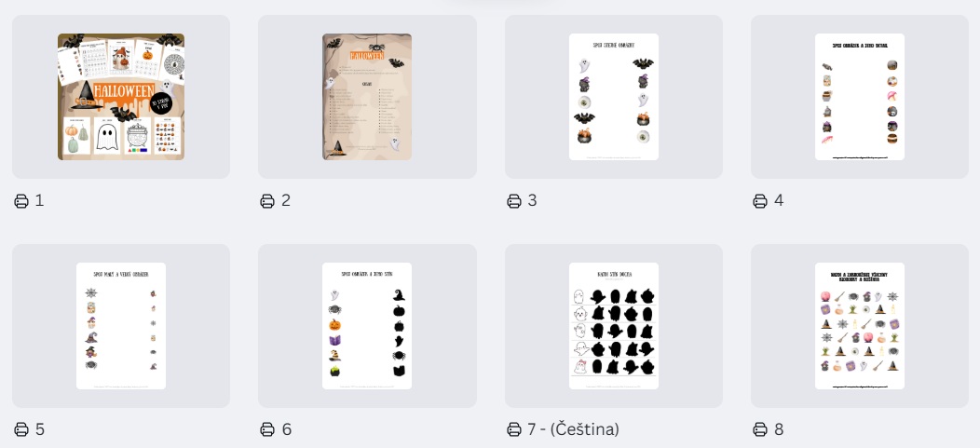
Task: Click the printer icon beside page 2
Action: [266, 200]
